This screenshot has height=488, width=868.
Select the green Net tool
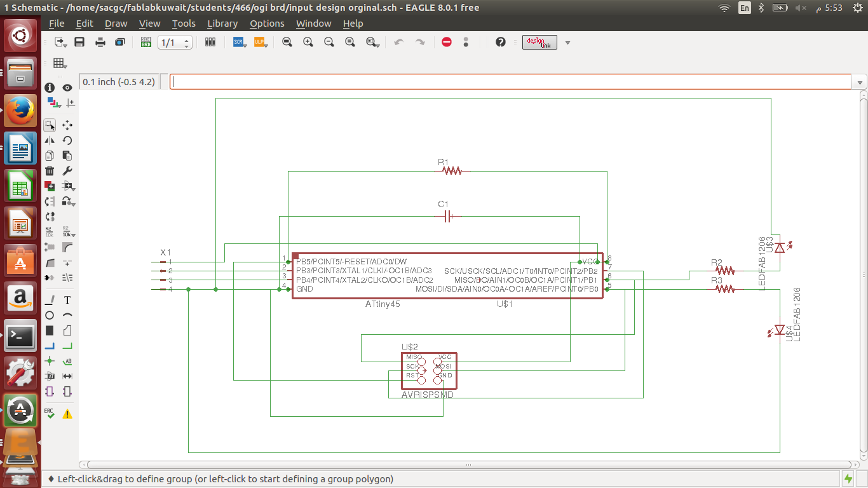tap(67, 346)
